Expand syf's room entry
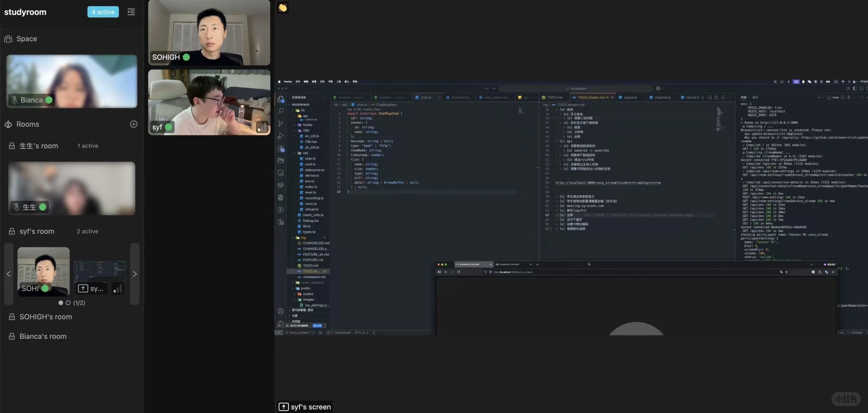The image size is (868, 413). pyautogui.click(x=37, y=231)
